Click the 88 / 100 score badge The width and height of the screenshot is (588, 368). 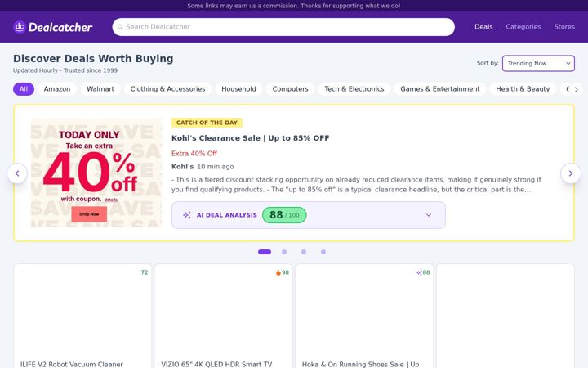(284, 215)
